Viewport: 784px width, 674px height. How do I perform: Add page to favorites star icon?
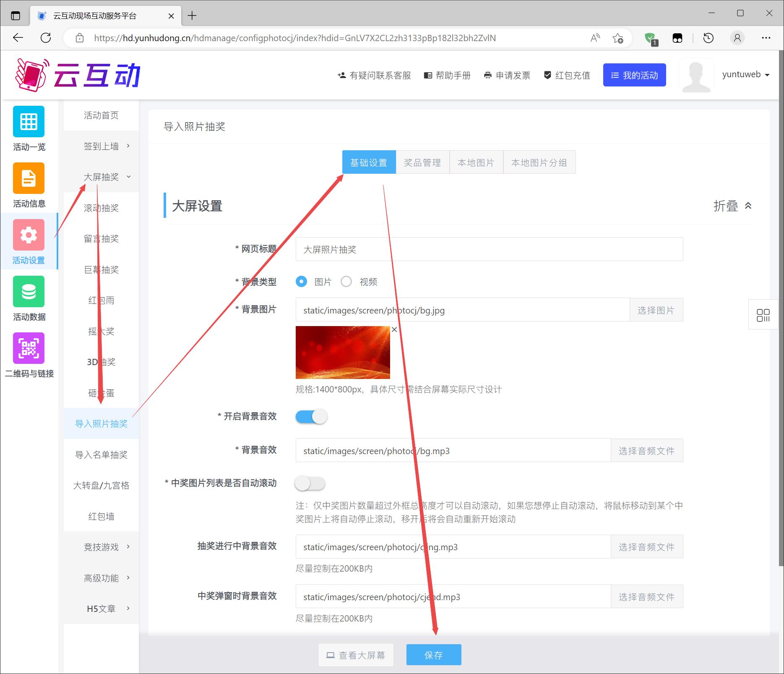tap(617, 38)
